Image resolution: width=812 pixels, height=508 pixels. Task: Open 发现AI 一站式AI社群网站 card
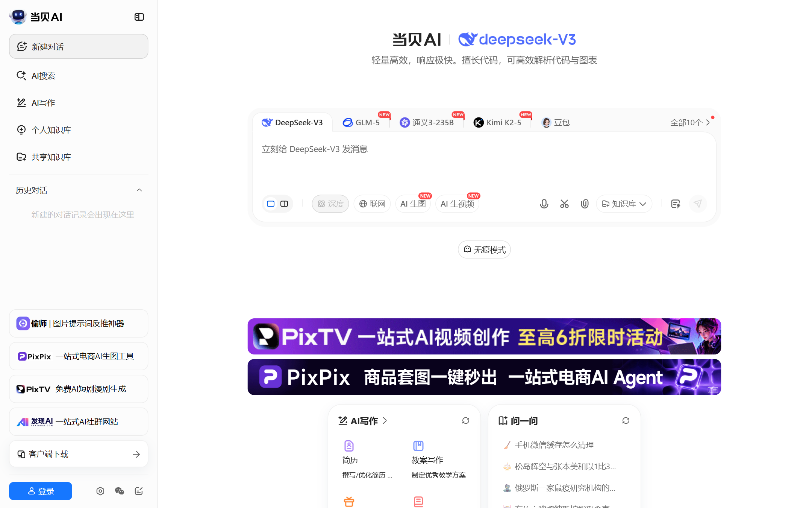[x=79, y=421]
